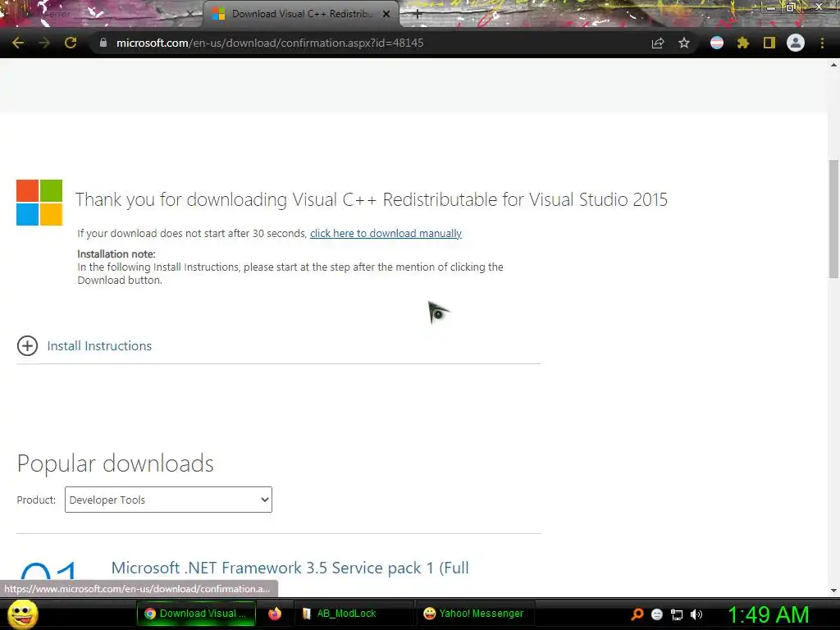This screenshot has width=840, height=630.
Task: Switch to Yahoo! Messenger in the taskbar
Action: click(x=473, y=614)
